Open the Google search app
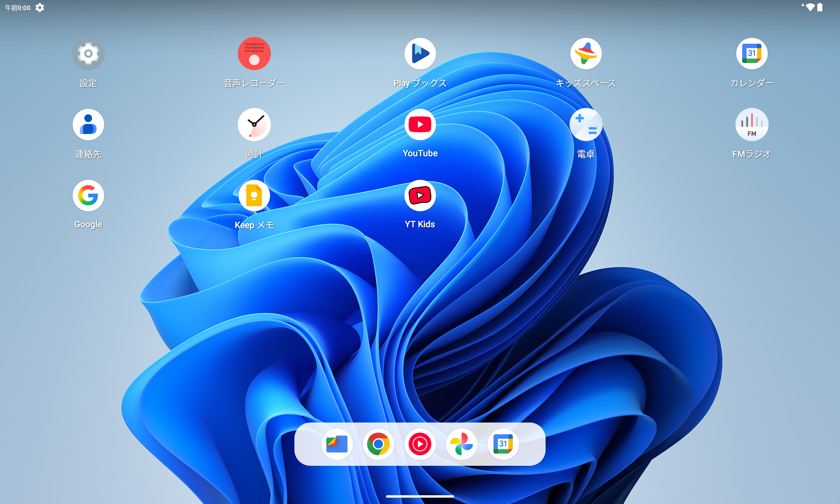This screenshot has width=840, height=504. pos(88,196)
